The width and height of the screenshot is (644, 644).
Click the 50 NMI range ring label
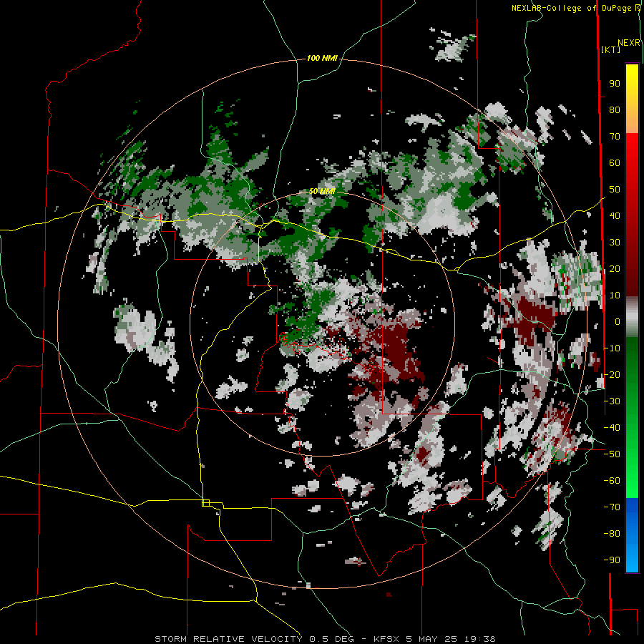(x=322, y=191)
